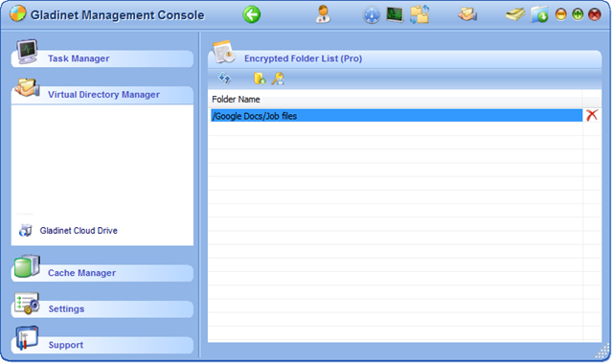Viewport: 613px width, 364px height.
Task: Click the green back arrow icon
Action: (x=251, y=15)
